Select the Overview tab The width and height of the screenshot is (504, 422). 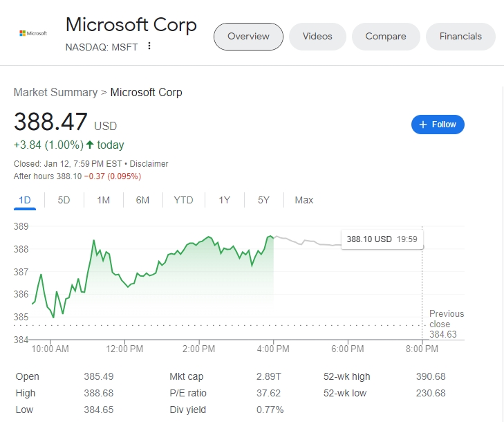pos(248,36)
